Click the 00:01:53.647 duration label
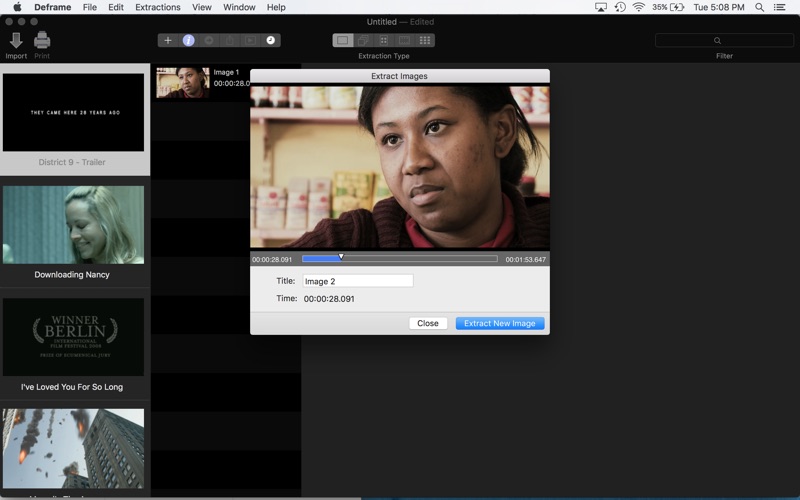The height and width of the screenshot is (500, 800). pos(526,259)
